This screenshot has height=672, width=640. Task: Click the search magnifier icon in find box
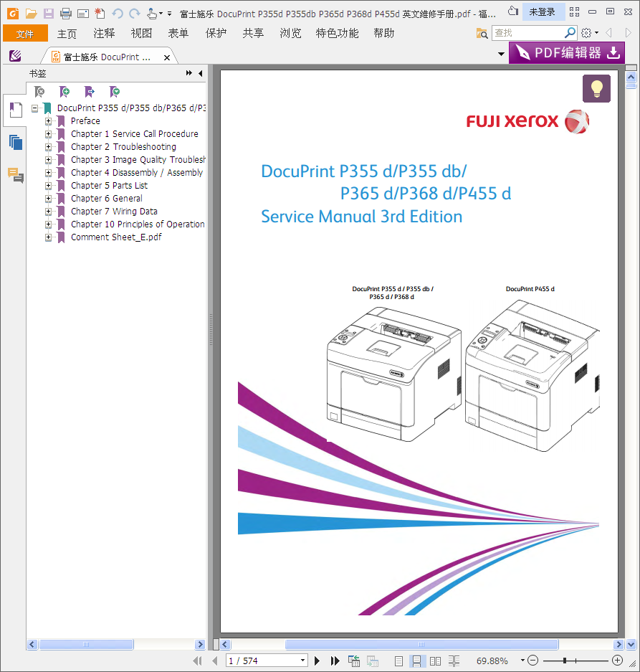[x=570, y=32]
